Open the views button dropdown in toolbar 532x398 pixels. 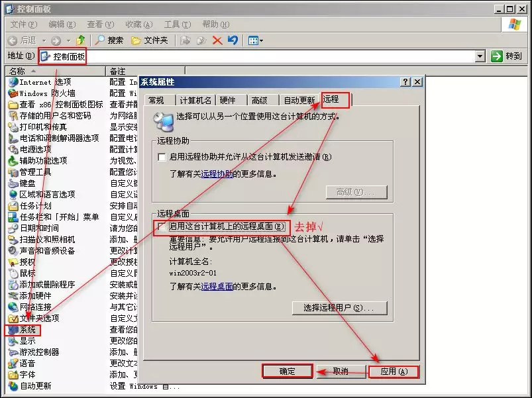256,40
